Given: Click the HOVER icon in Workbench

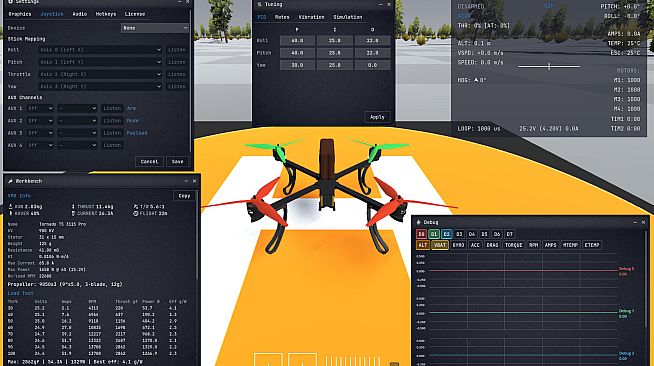Looking at the screenshot, I should [x=11, y=213].
